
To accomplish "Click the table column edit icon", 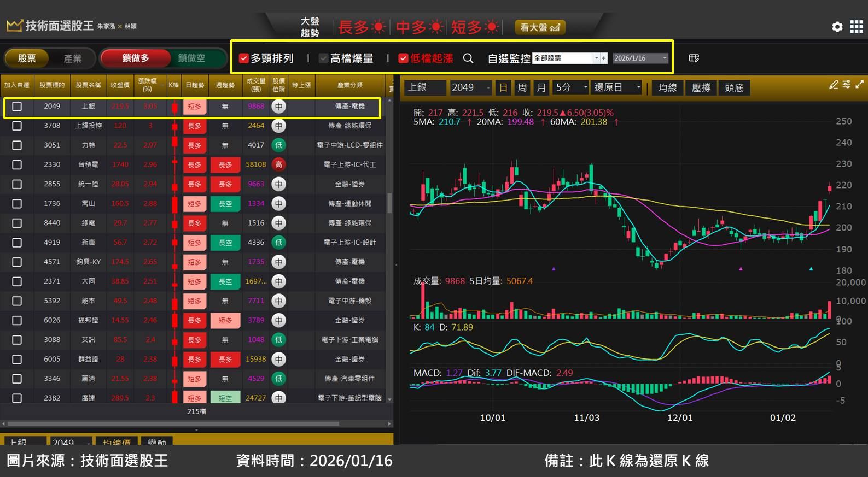I will point(694,58).
